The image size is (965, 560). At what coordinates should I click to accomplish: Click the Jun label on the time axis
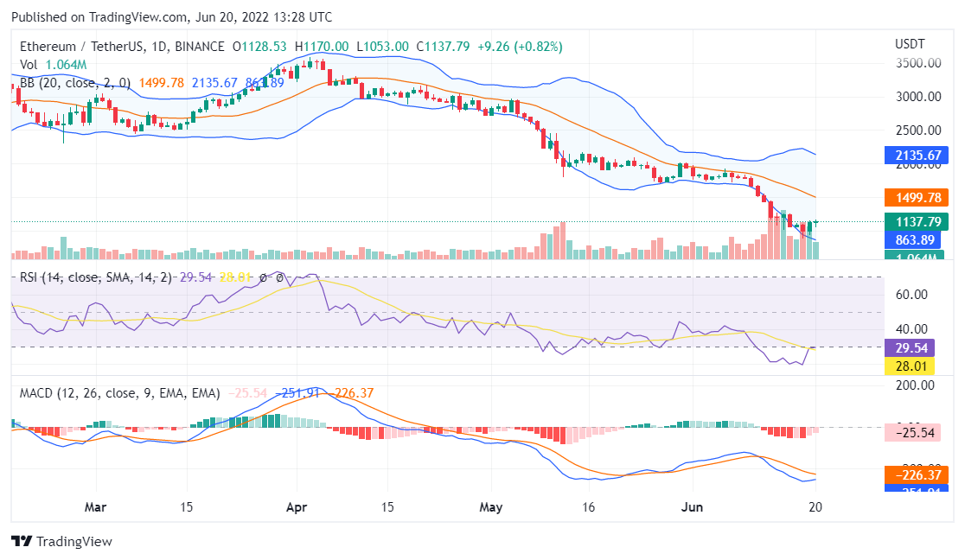coord(692,506)
